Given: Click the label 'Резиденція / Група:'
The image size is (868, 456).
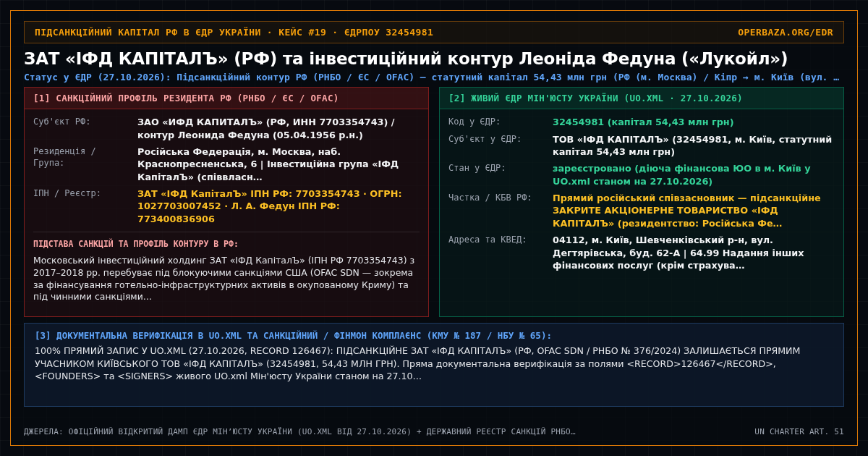Looking at the screenshot, I should [64, 157].
